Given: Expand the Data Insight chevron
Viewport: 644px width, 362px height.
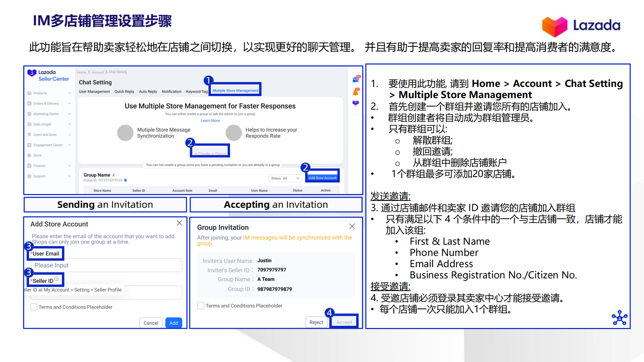Looking at the screenshot, I should click(x=69, y=124).
